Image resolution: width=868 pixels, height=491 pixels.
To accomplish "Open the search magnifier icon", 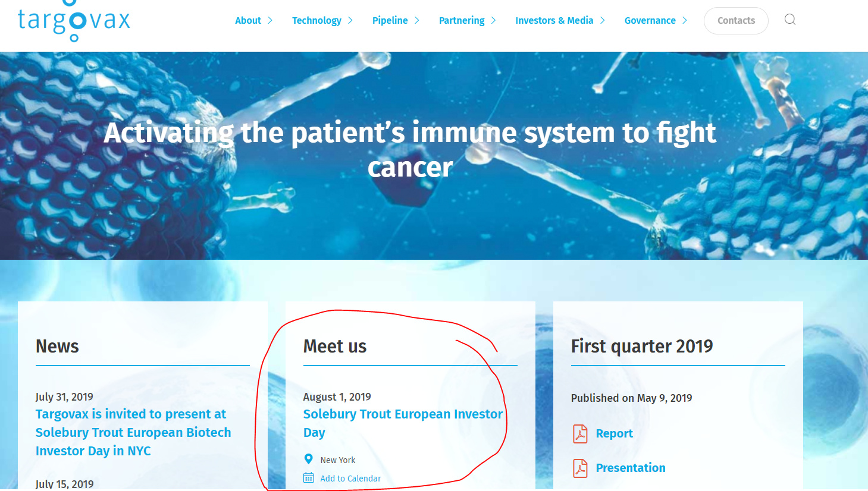I will [x=789, y=20].
